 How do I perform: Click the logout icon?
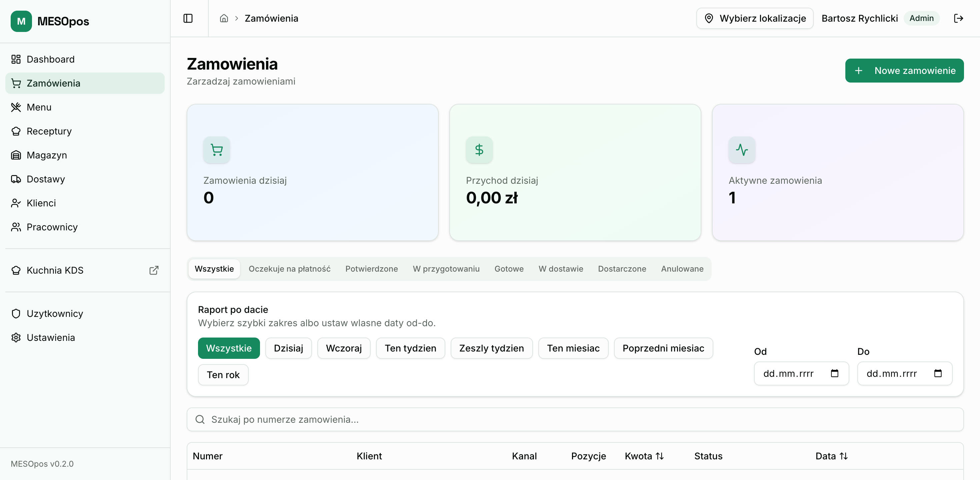tap(958, 18)
